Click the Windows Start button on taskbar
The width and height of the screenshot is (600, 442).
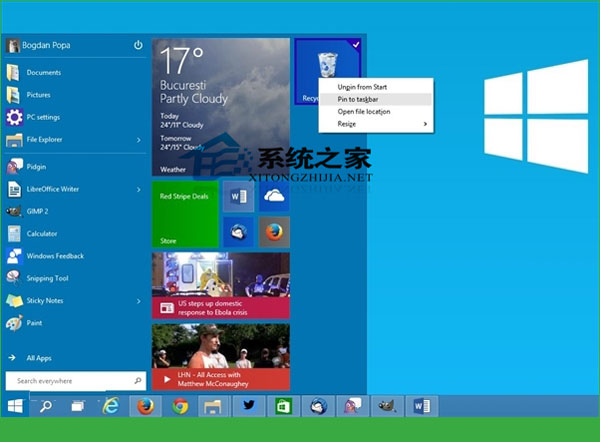tap(15, 406)
